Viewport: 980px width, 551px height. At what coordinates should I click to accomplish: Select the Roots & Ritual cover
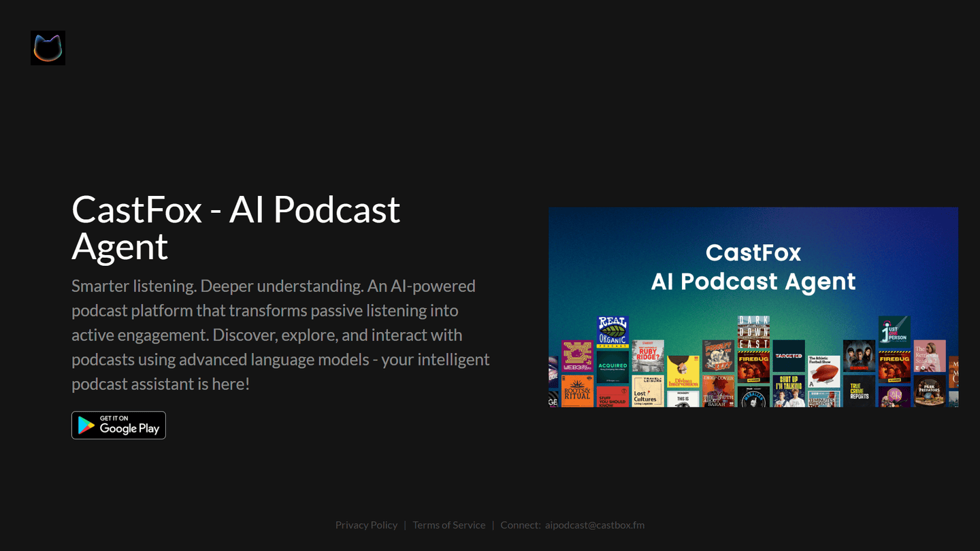click(576, 391)
